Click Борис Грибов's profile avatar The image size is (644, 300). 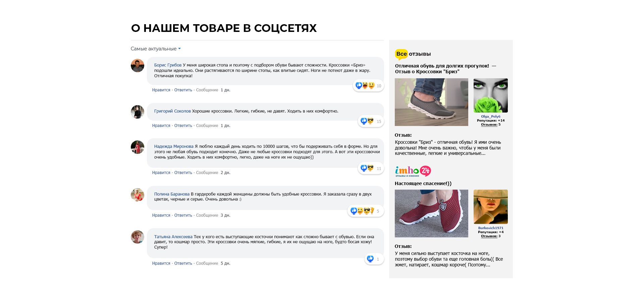(138, 66)
